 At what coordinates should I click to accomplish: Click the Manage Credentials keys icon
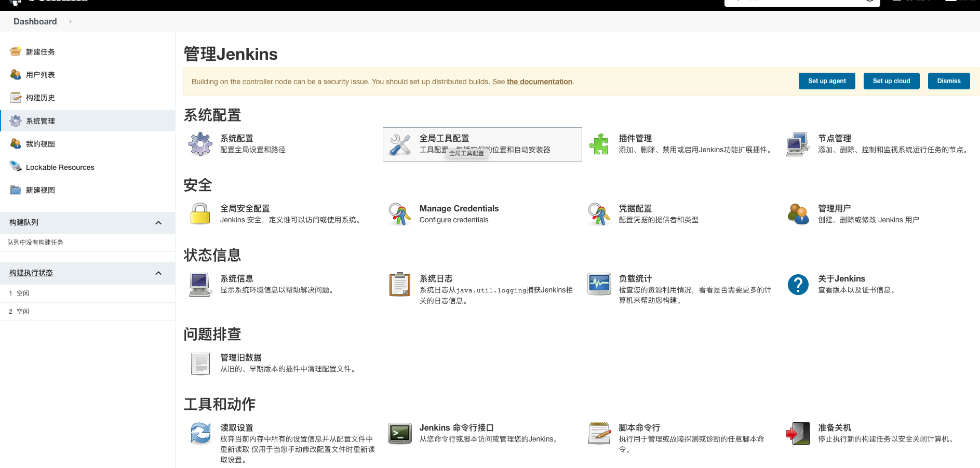pyautogui.click(x=400, y=214)
